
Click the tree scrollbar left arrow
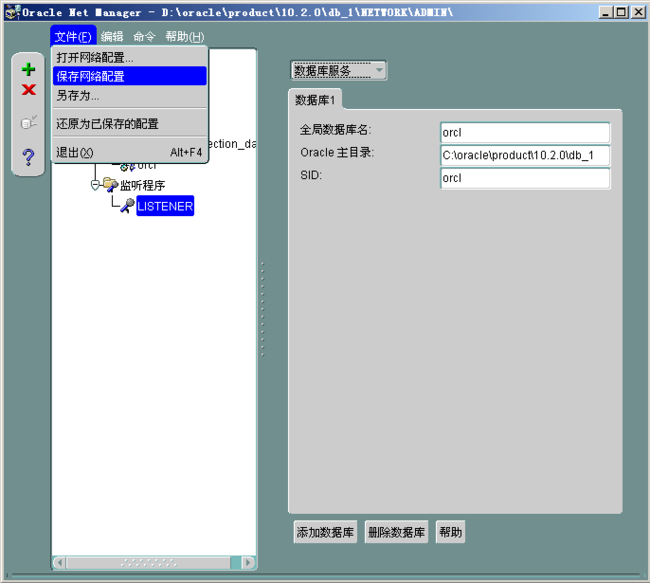[x=60, y=563]
